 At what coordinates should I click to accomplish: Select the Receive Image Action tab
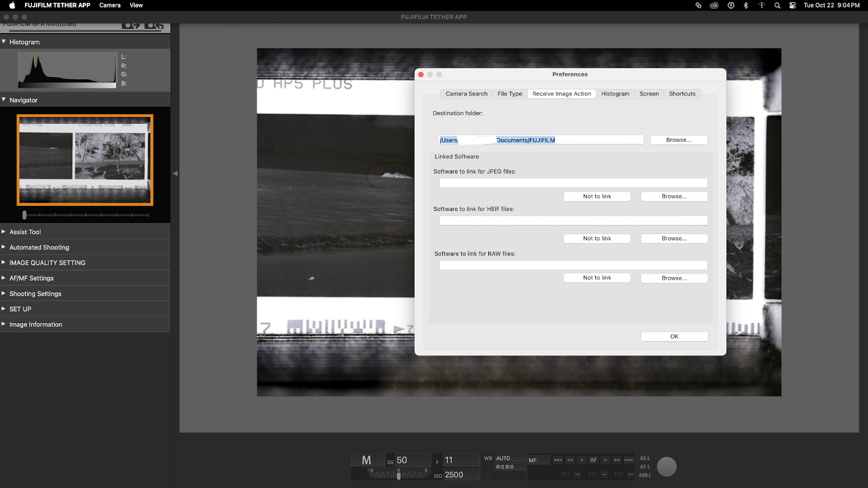[562, 94]
